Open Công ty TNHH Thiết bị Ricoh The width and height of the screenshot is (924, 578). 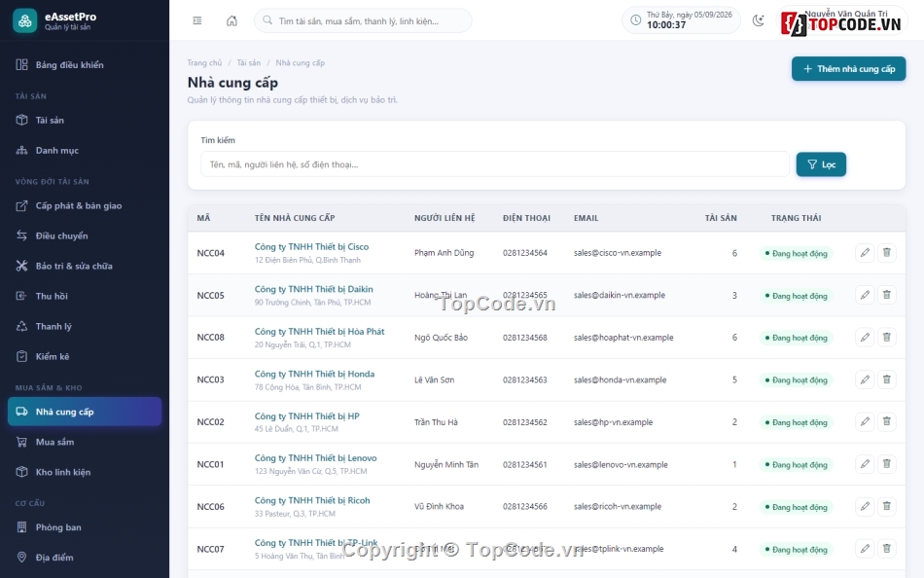pos(312,500)
